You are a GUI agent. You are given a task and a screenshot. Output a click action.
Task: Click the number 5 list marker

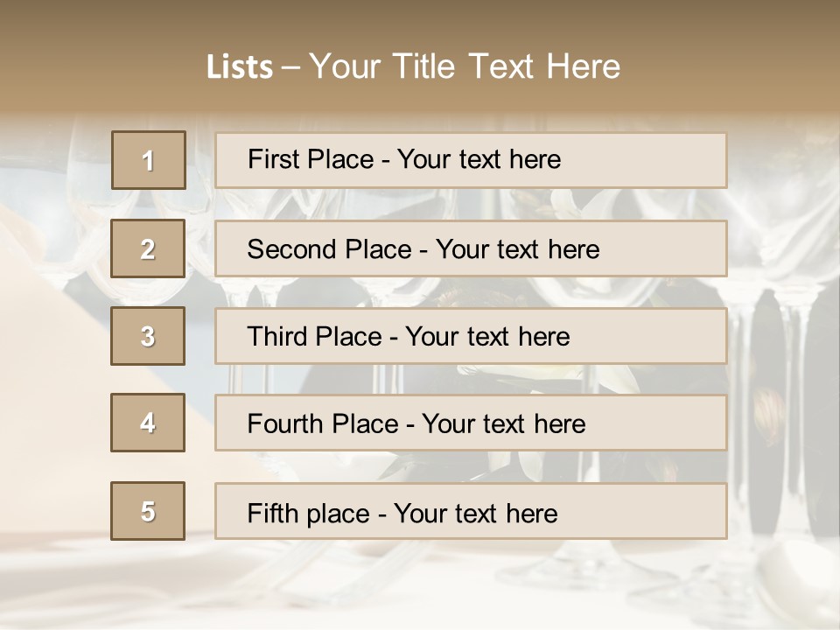coord(148,512)
